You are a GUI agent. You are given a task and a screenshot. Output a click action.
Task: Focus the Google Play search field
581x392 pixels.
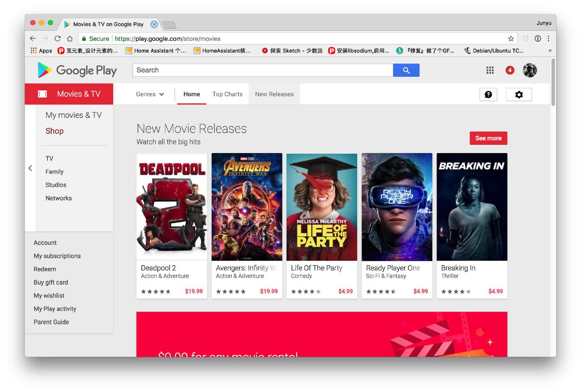[263, 70]
